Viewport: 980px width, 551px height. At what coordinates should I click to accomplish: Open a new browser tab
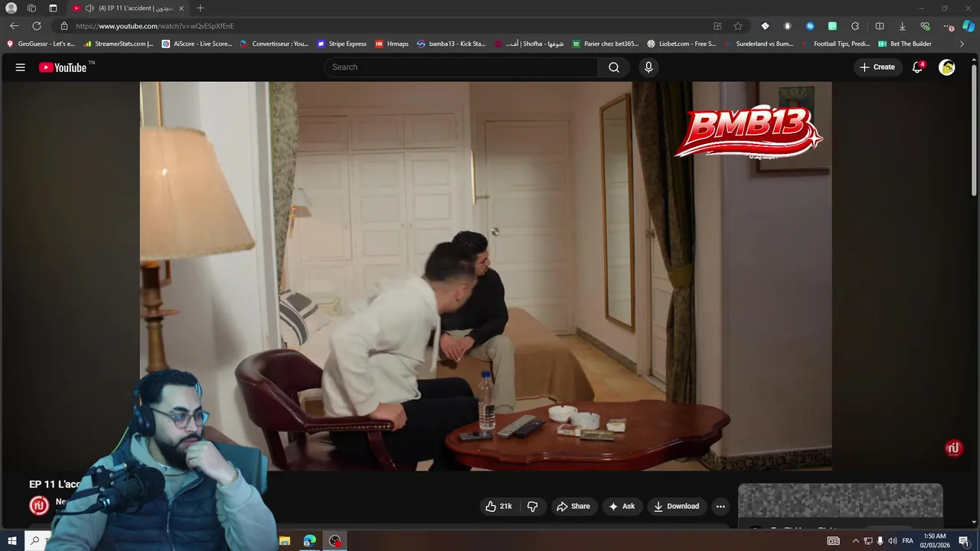(201, 8)
